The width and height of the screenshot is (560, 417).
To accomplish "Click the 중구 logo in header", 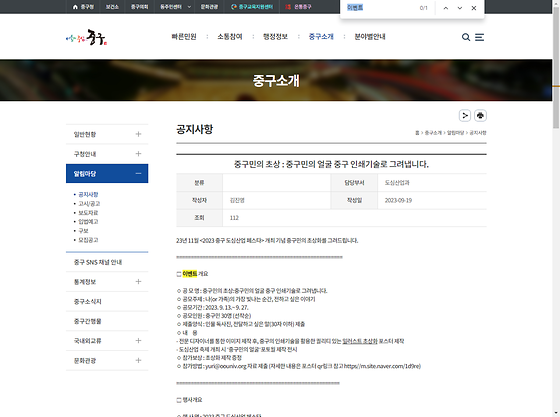I will coord(87,37).
